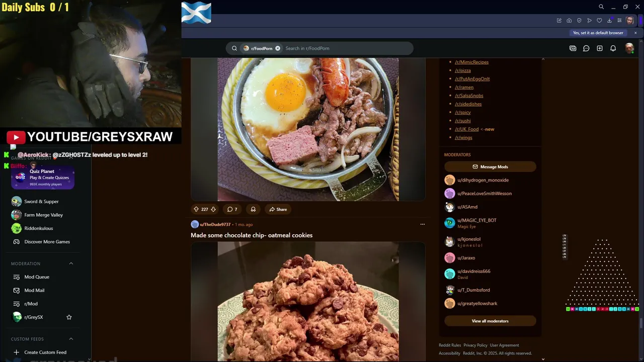This screenshot has width=644, height=362.
Task: Toggle favorite star for r/GreySX
Action: (69, 317)
